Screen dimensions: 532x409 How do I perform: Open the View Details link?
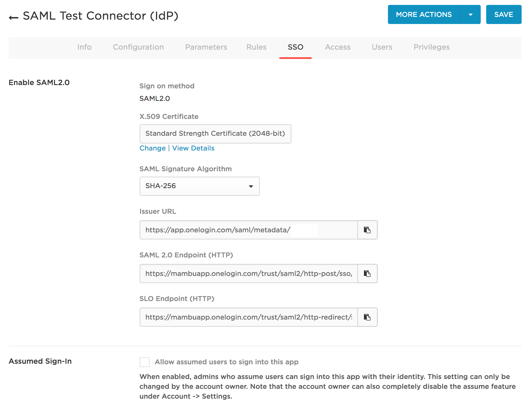tap(193, 148)
